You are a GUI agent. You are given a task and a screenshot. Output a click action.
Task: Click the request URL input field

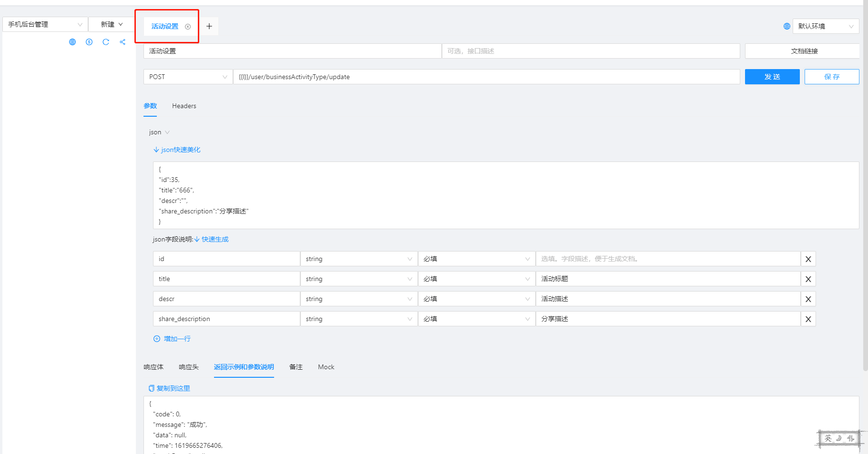(x=486, y=77)
